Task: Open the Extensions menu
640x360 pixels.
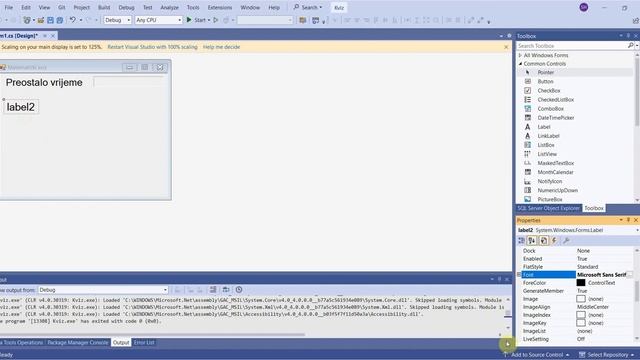Action: (x=220, y=7)
